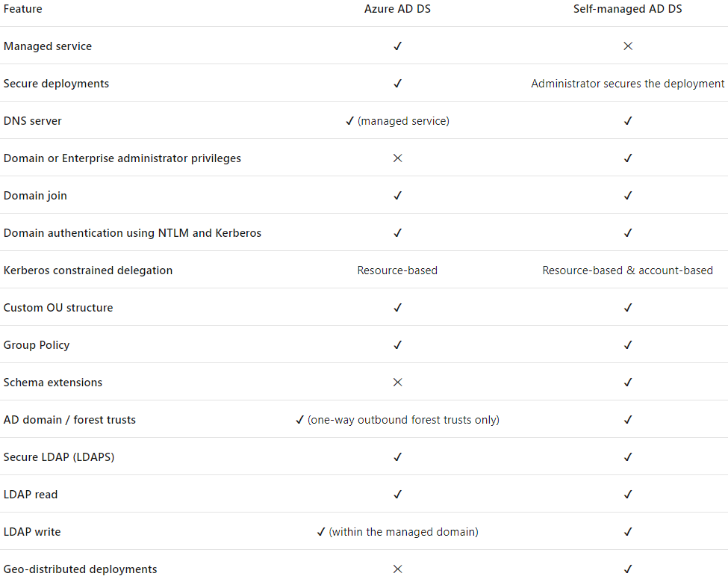Click the Secure LDAP checkmark under Self-managed AD DS
The image size is (728, 588).
(628, 457)
